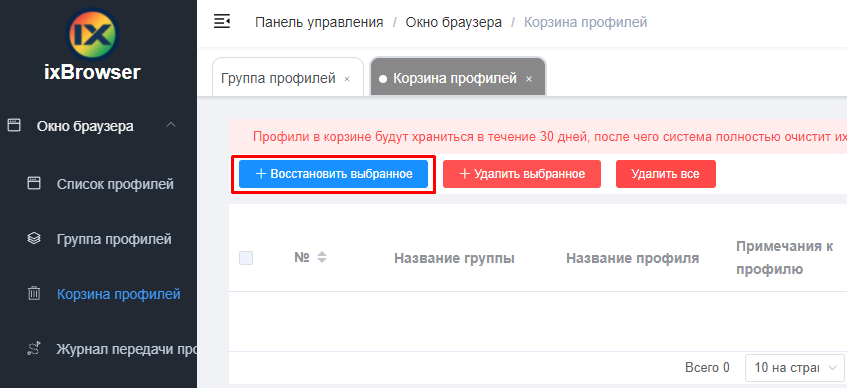847x388 pixels.
Task: Click the Окно браузера sidebar section
Action: (85, 126)
